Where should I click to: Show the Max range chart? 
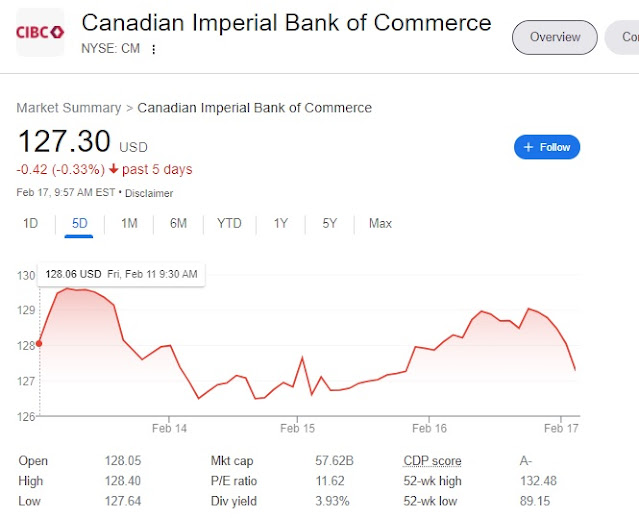[x=380, y=223]
